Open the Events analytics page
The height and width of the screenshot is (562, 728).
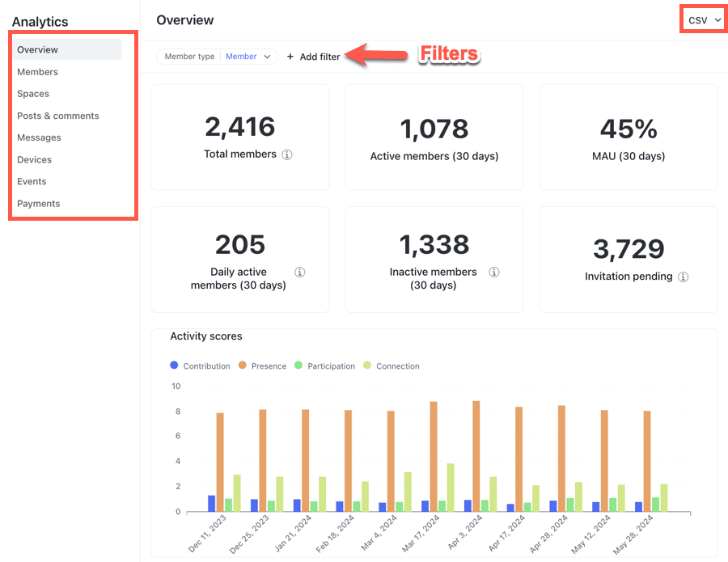tap(32, 182)
